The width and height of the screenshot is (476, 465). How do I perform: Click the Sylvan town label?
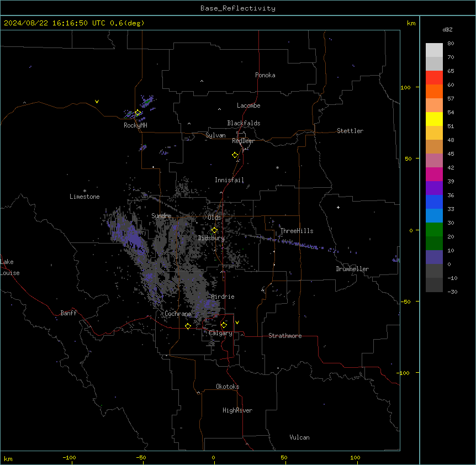click(x=215, y=135)
